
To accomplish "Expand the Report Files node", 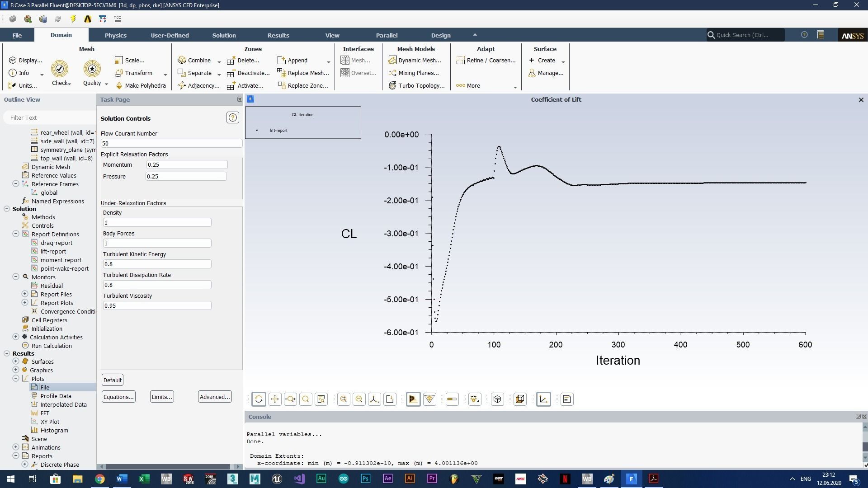I will [25, 294].
